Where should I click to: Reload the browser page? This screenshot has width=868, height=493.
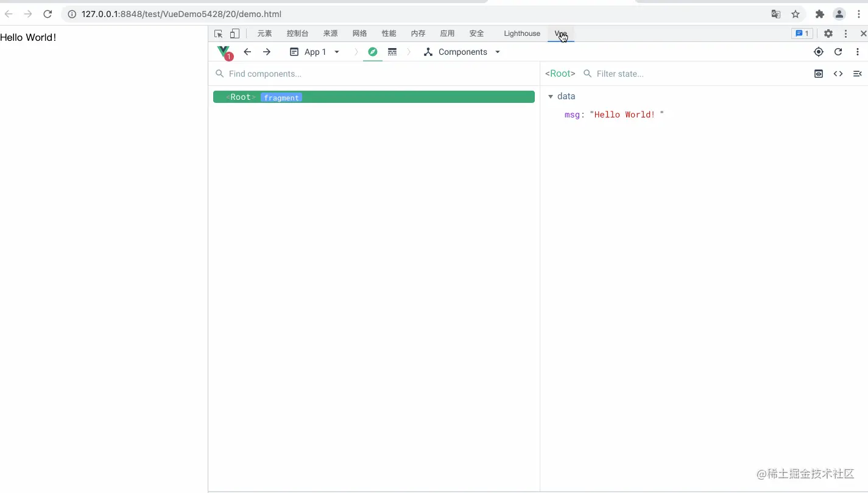coord(48,14)
